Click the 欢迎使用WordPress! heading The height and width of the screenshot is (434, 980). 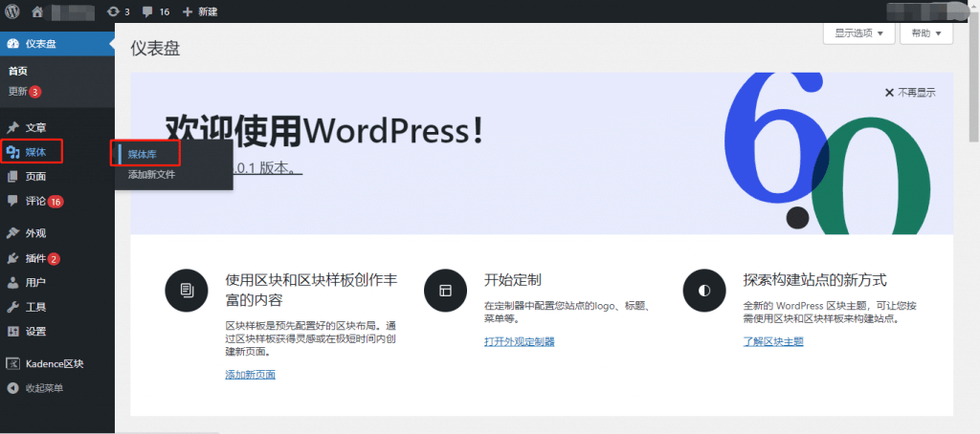pyautogui.click(x=323, y=131)
